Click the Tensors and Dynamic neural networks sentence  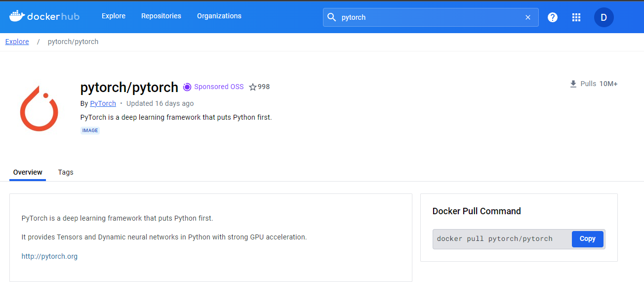[164, 237]
